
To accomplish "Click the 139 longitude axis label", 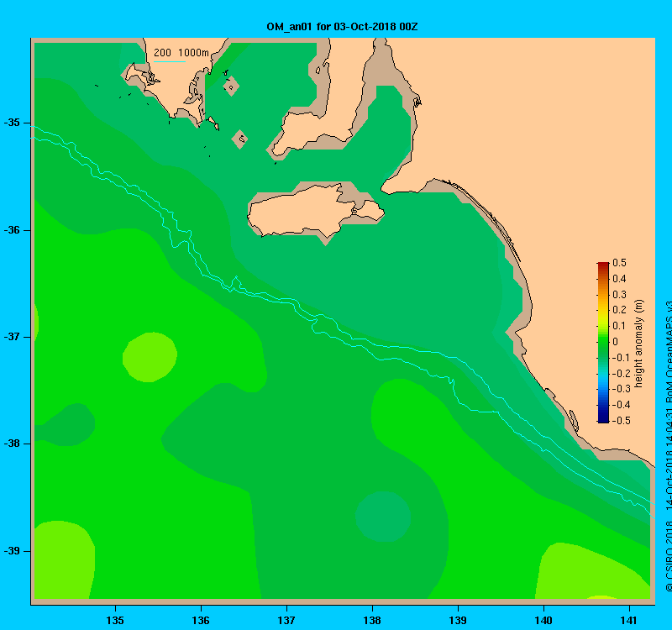I will 458,620.
